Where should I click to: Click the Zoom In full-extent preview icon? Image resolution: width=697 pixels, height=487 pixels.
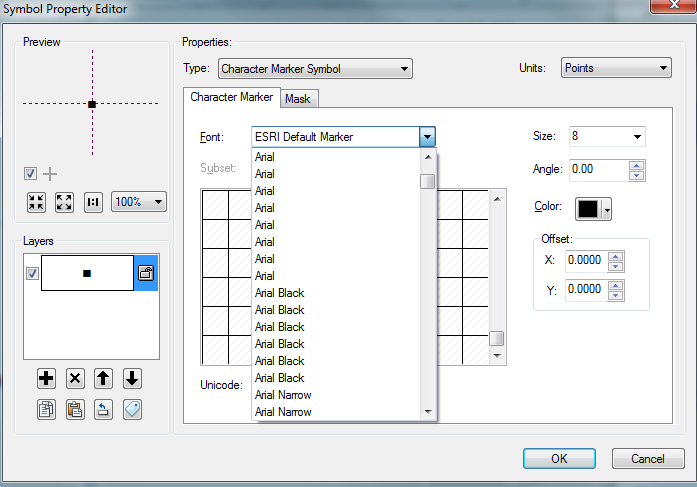[x=64, y=201]
